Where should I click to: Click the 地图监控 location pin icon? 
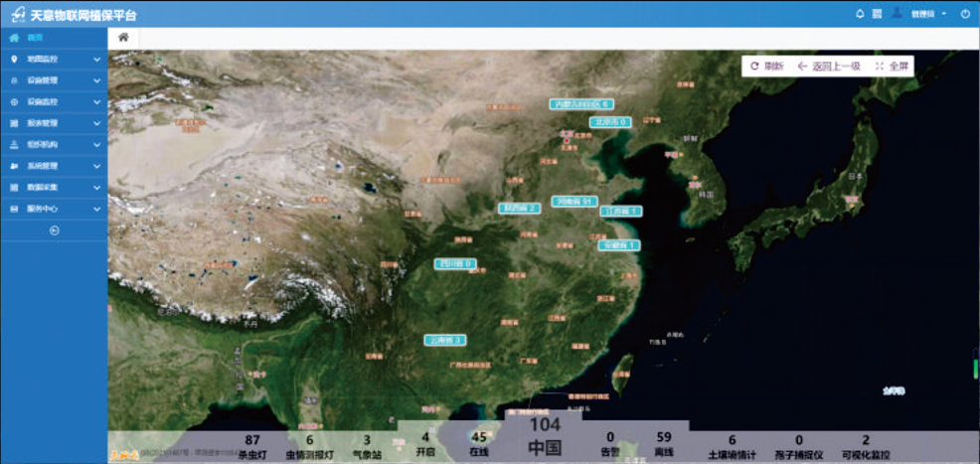point(14,60)
